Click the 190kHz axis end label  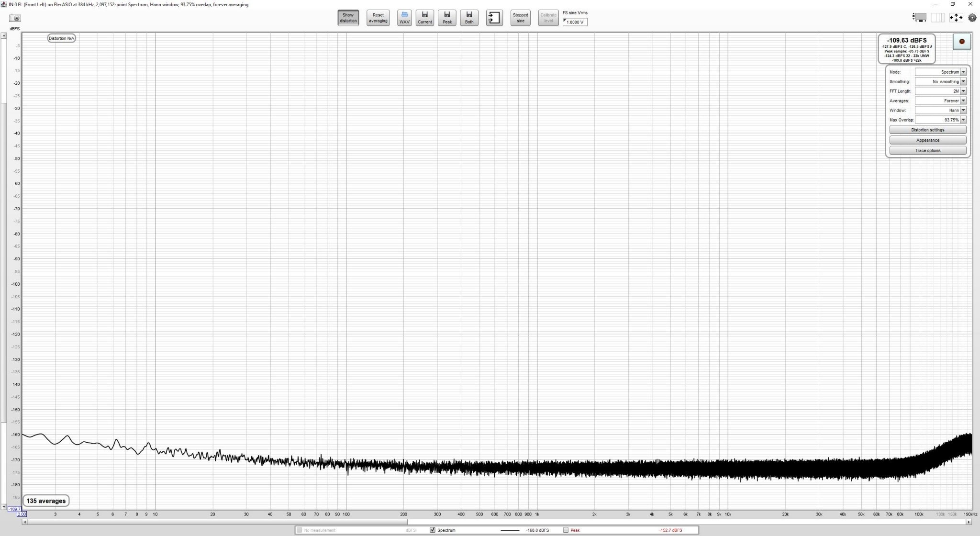(x=970, y=514)
